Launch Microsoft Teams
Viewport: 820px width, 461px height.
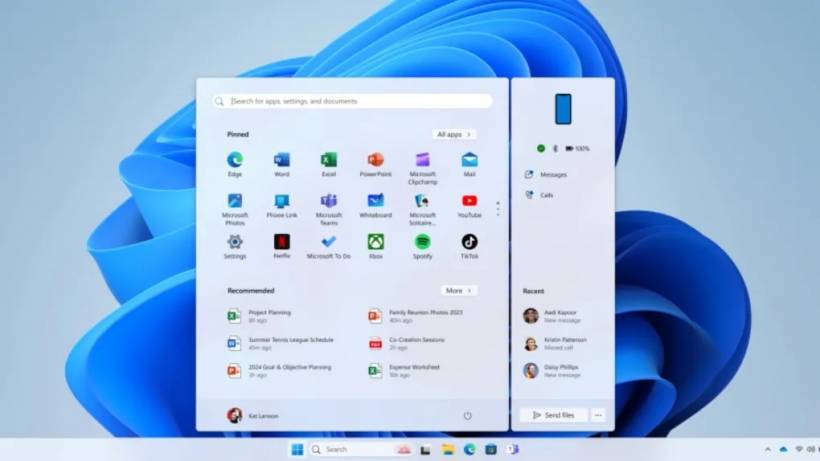[328, 209]
